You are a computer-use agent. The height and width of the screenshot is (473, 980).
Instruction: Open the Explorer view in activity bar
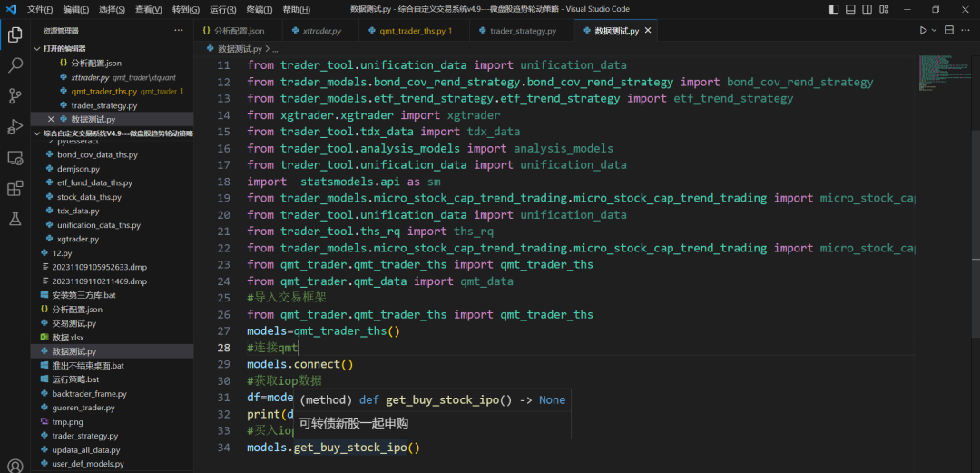coord(15,35)
